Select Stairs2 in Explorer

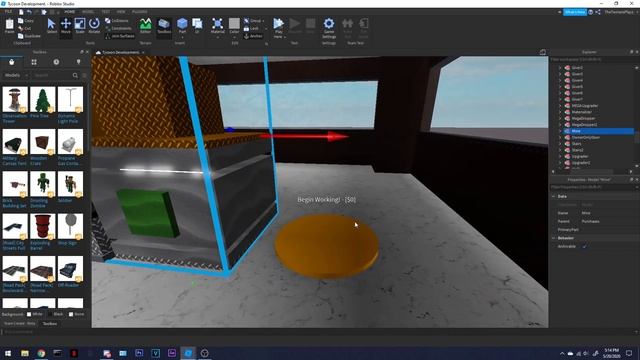coord(577,150)
